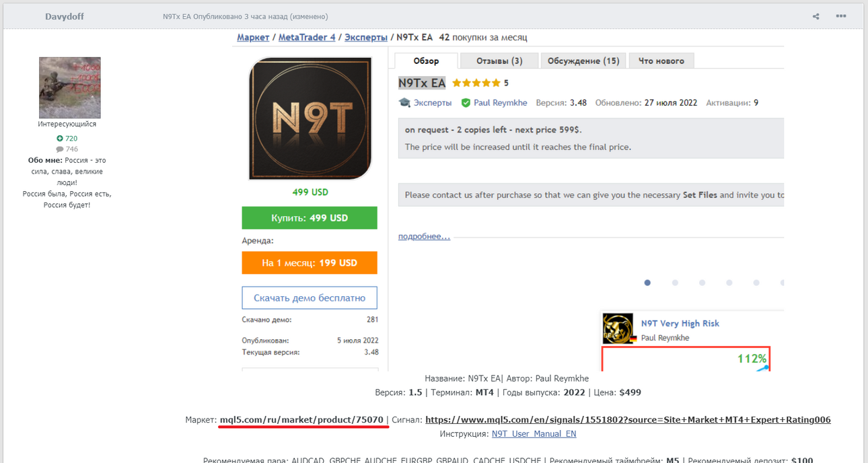The width and height of the screenshot is (868, 463).
Task: Select the fourth carousel dot
Action: (729, 283)
